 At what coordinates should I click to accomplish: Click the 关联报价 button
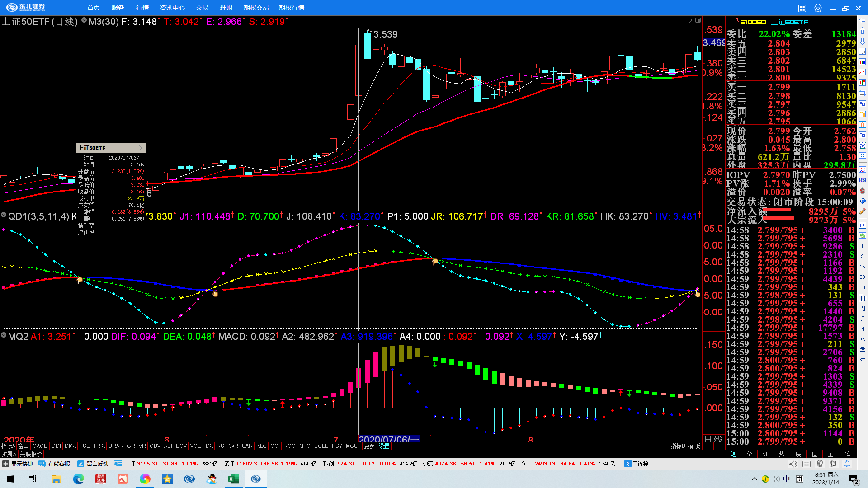(x=31, y=454)
